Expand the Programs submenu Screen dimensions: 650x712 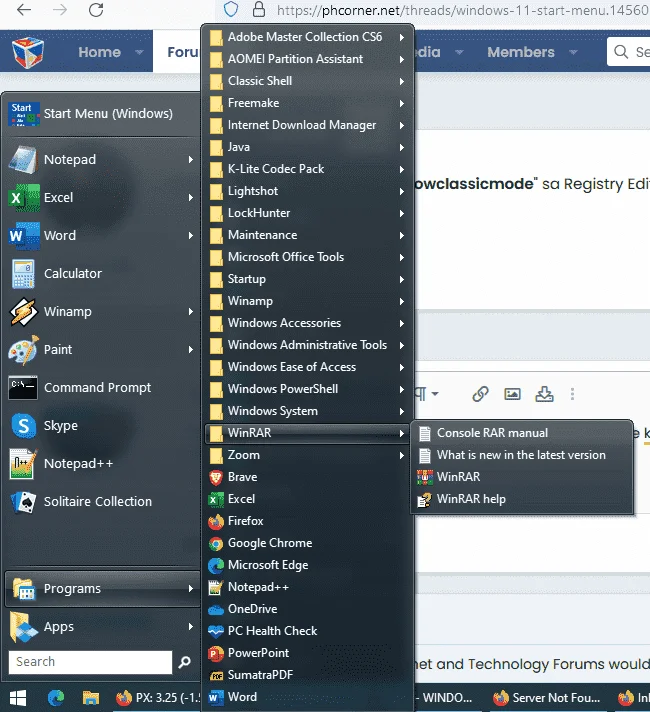coord(102,588)
